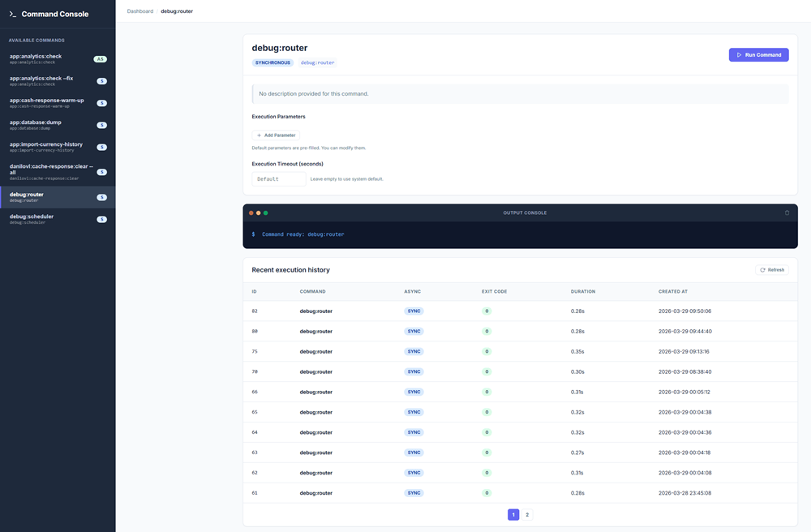This screenshot has height=532, width=811.
Task: Go to page 2 of execution history
Action: [527, 515]
